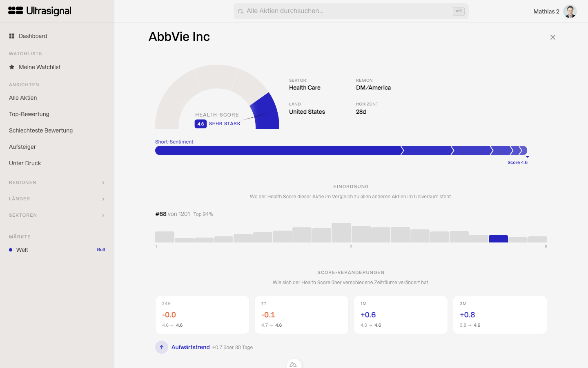Click the 4.6 health score badge
The image size is (588, 368).
(x=200, y=124)
